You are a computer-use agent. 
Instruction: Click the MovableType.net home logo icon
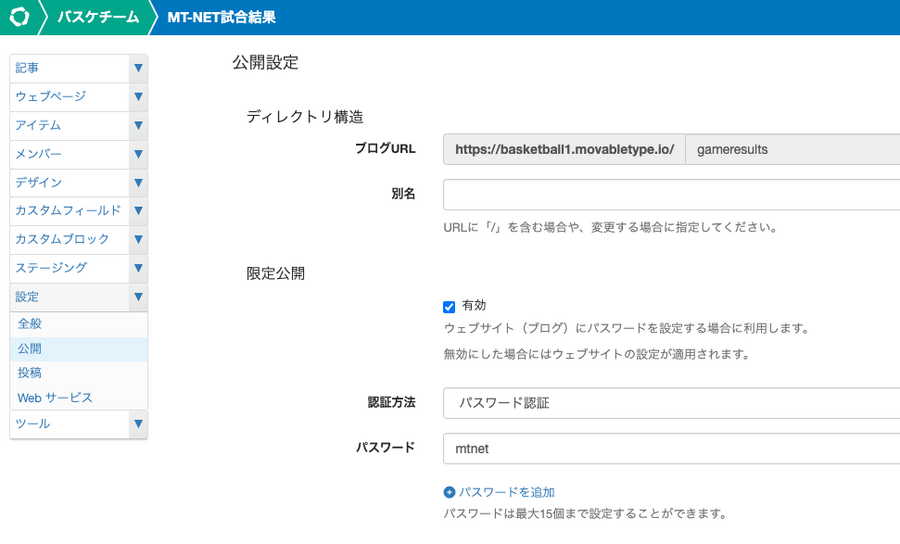tap(19, 17)
